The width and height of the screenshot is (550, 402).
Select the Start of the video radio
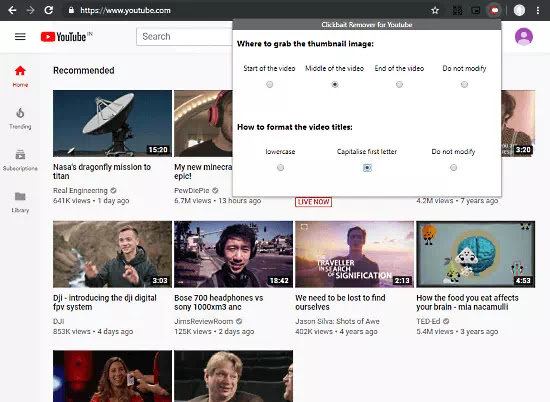(x=269, y=84)
